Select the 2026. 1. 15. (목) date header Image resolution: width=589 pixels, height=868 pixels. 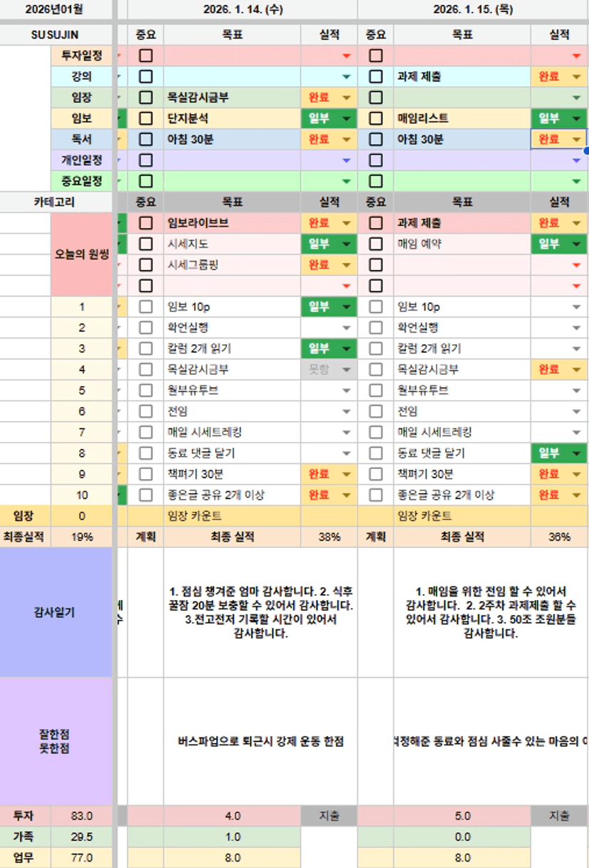473,10
